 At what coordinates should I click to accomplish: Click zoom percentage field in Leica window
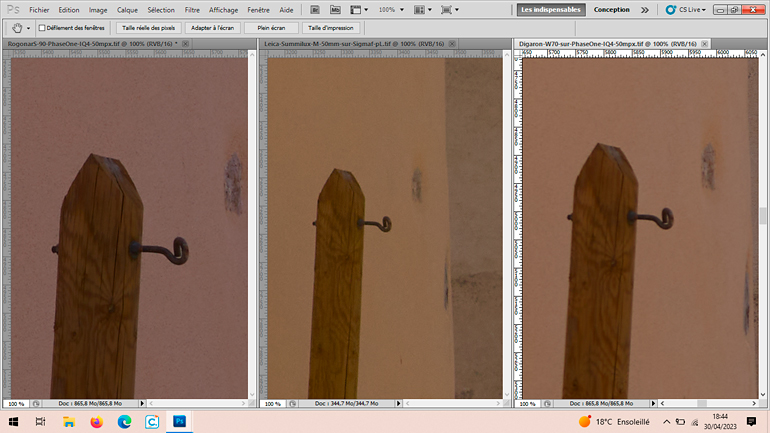tap(273, 404)
